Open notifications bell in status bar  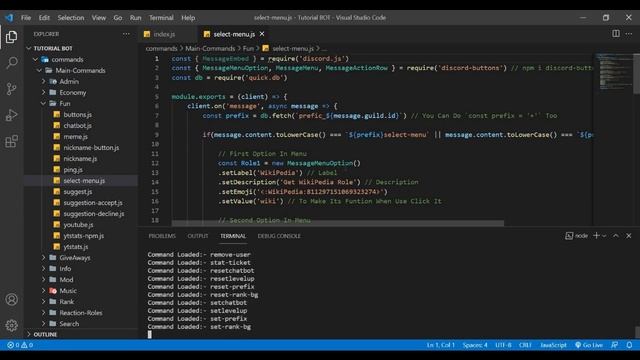pyautogui.click(x=629, y=345)
